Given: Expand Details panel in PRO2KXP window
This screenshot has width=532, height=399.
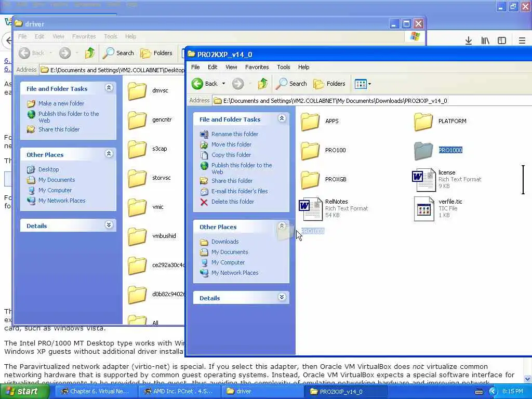Looking at the screenshot, I should tap(282, 297).
